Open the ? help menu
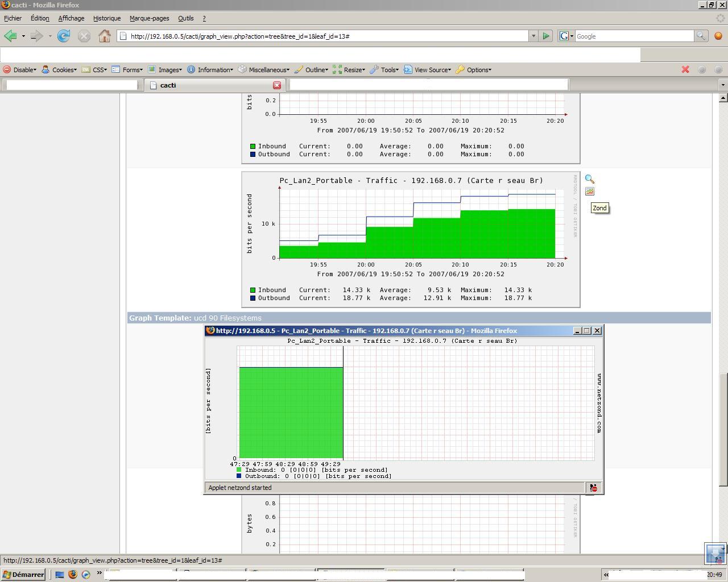 point(204,18)
